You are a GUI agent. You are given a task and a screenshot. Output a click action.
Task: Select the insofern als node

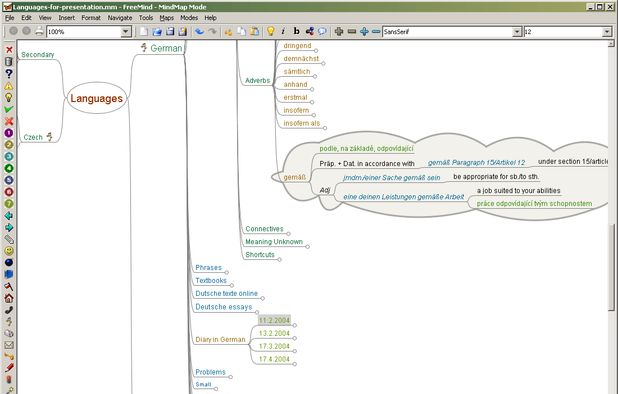click(302, 123)
